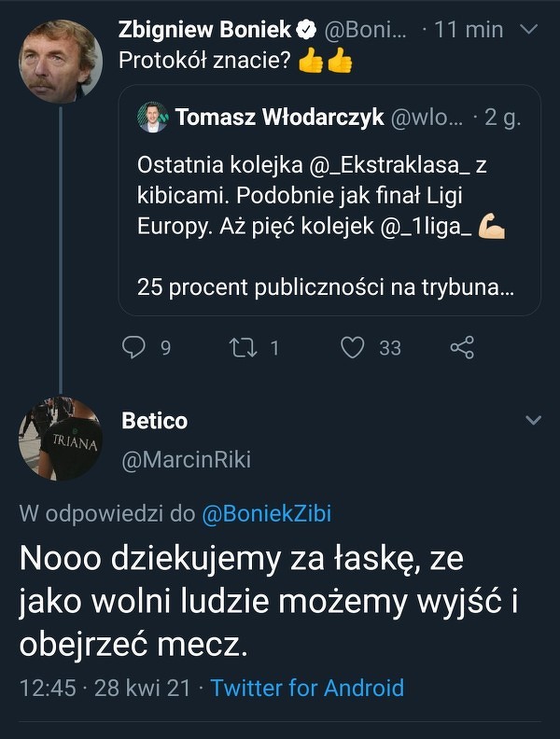
Task: Click the 12:45 · 28 kwi 21 timestamp
Action: tap(105, 689)
